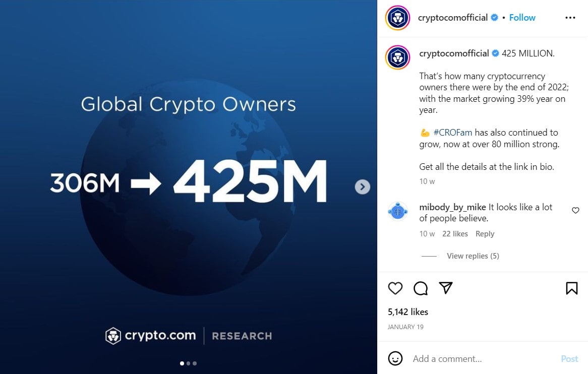
Task: Open the #CROFam hashtag
Action: 452,133
